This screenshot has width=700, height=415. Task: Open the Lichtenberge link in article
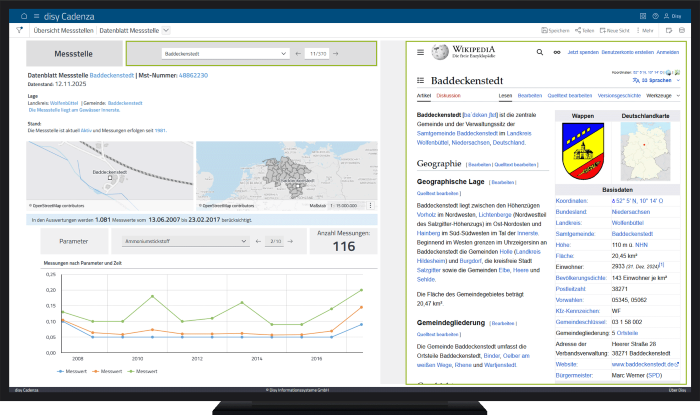coord(495,215)
